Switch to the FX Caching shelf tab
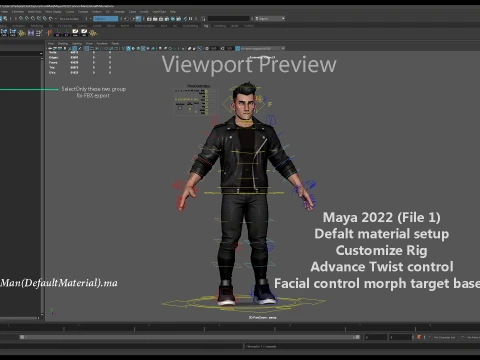Viewport: 480px width, 360px height. point(65,26)
